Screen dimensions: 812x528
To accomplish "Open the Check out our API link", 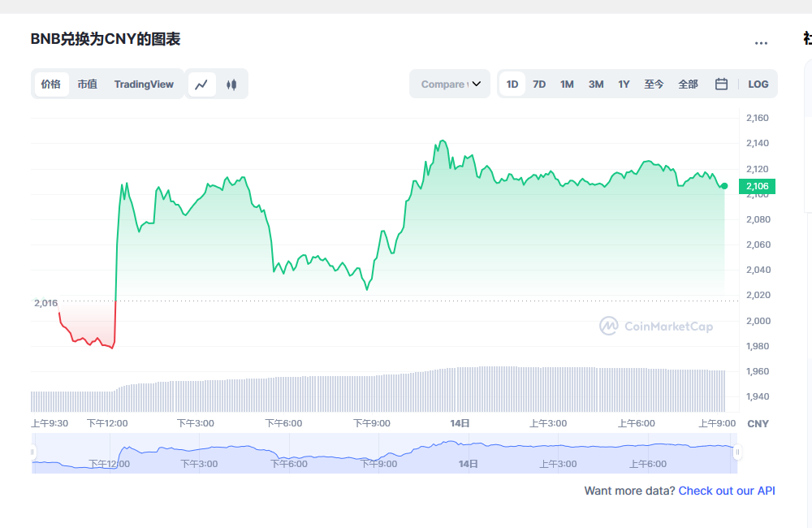I will click(727, 491).
